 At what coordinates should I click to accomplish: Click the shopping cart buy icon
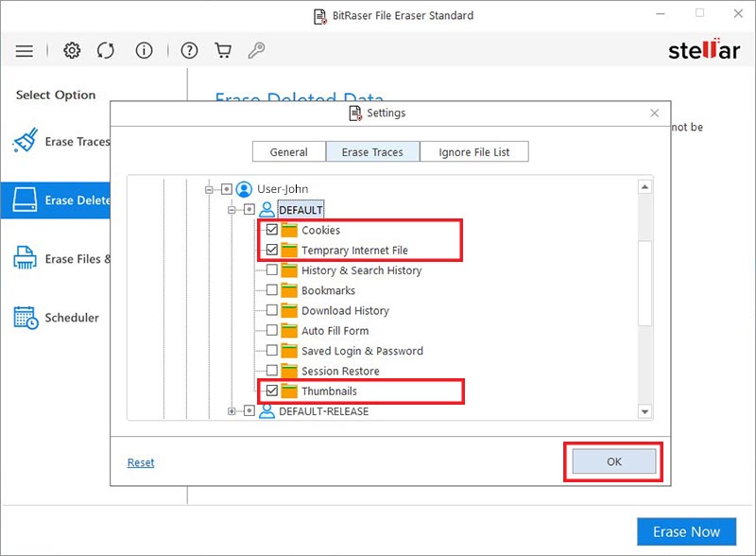pyautogui.click(x=223, y=51)
